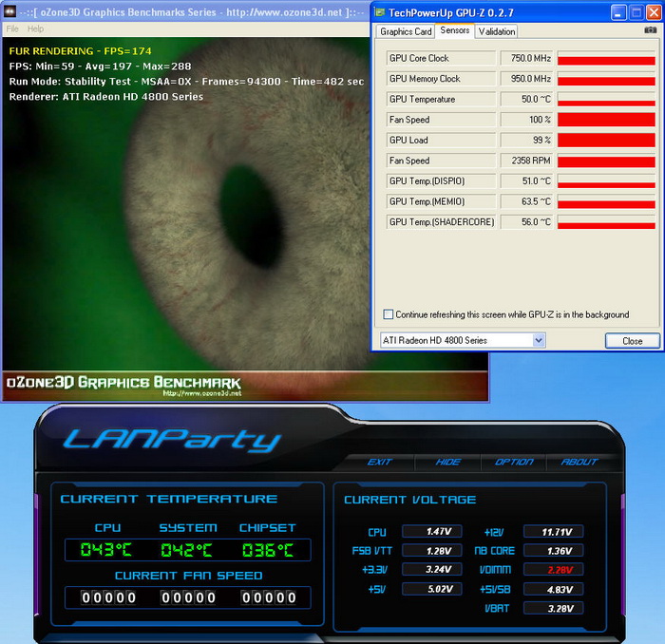Click the GPU Temp.(SHADERCORE) label
Viewport: 665px width, 644px height.
pos(441,222)
